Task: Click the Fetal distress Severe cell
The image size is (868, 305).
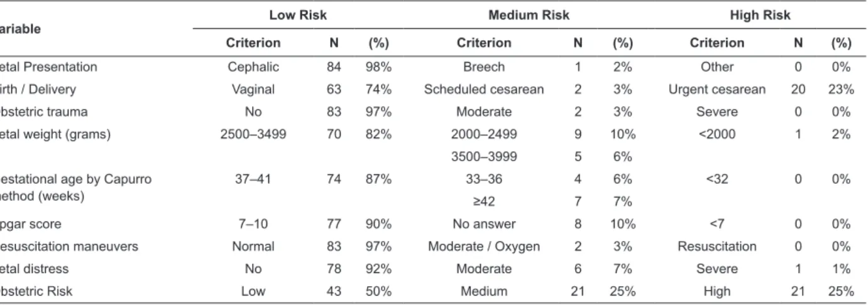Action: [727, 268]
